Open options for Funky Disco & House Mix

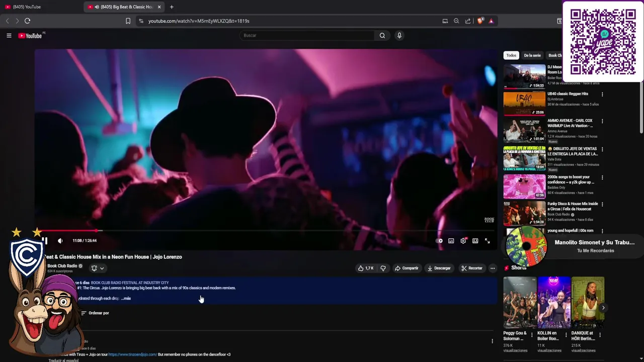[602, 205]
